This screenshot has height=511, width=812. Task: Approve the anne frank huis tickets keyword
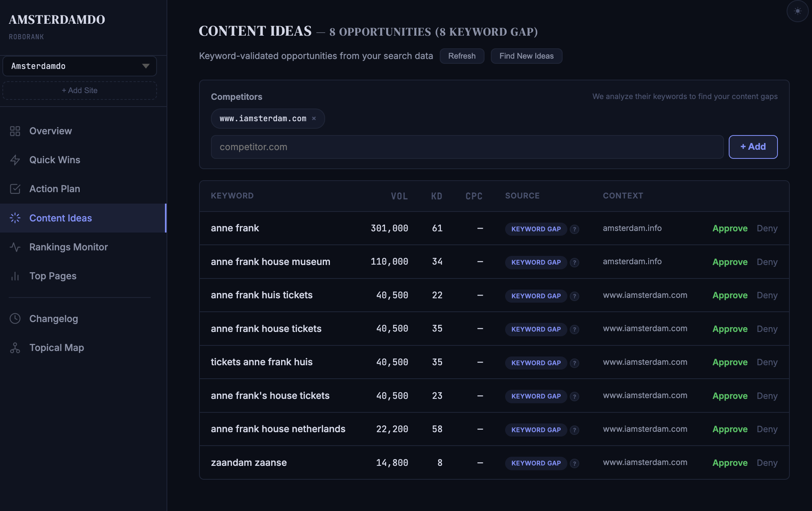click(x=730, y=295)
